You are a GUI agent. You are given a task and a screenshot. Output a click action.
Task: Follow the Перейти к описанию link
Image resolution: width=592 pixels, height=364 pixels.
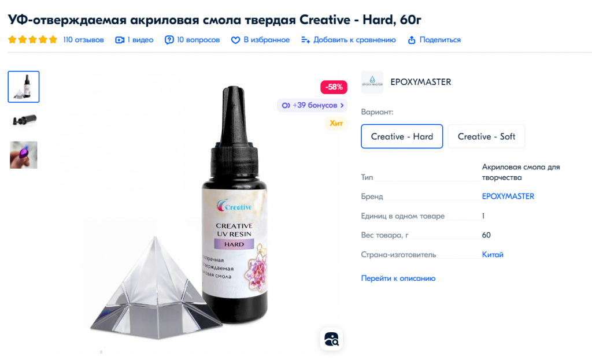point(398,278)
